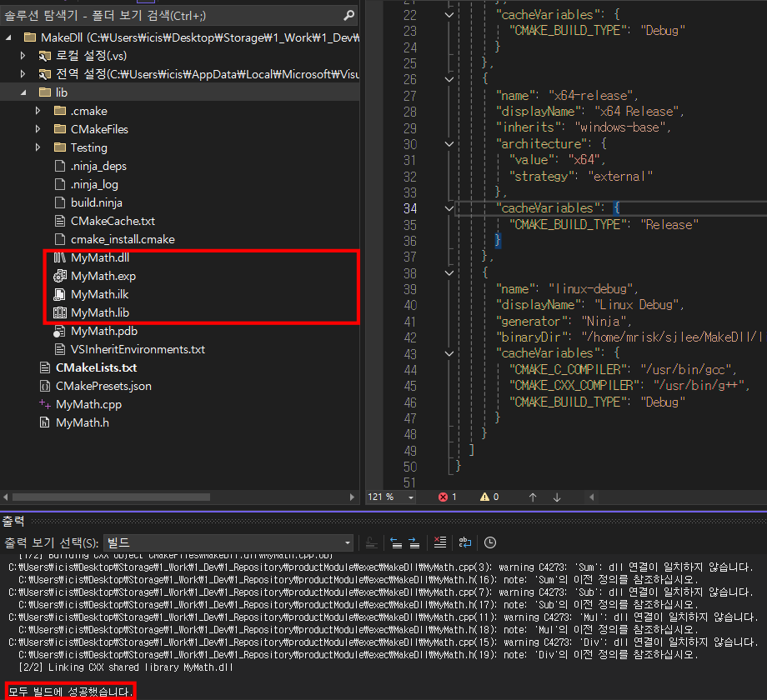767x700 pixels.
Task: Collapse the architecture block at line 30
Action: click(x=449, y=144)
